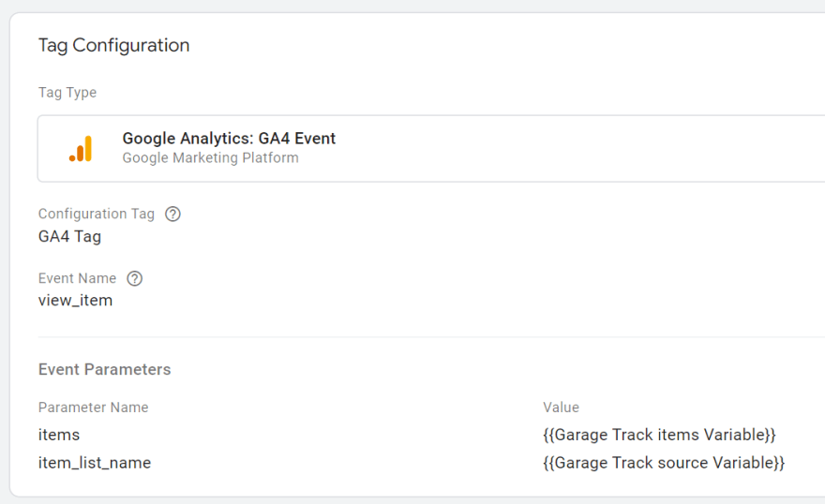
Task: Click the Google Marketing Platform subtitle
Action: point(210,157)
